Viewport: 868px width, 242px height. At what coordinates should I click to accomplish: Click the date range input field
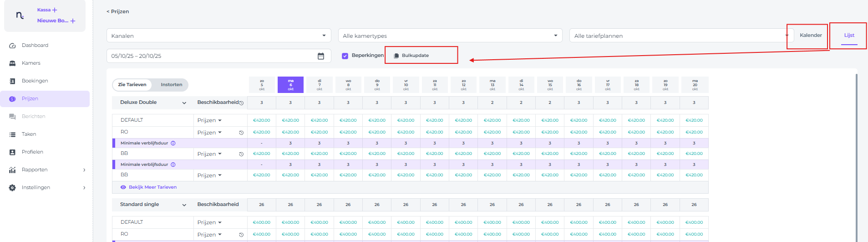(209, 56)
